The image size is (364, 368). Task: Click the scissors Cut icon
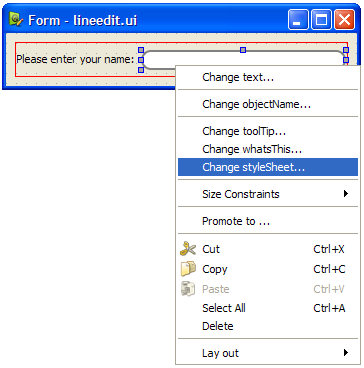pyautogui.click(x=188, y=249)
